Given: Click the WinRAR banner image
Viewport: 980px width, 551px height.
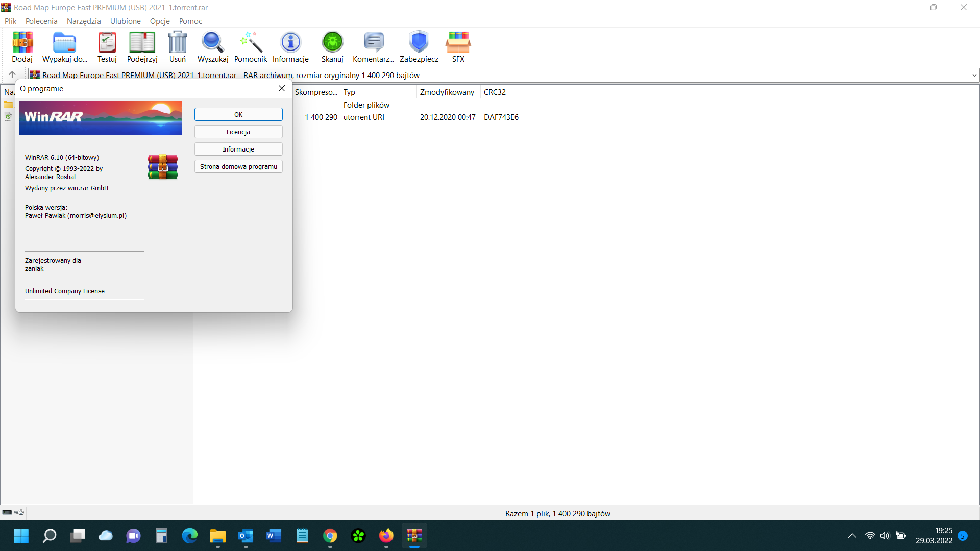Looking at the screenshot, I should click(x=101, y=118).
